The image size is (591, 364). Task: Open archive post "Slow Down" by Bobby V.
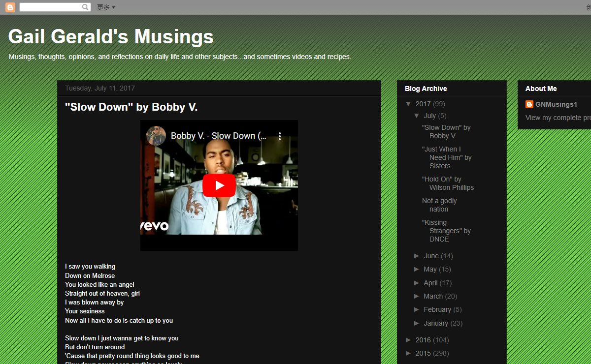point(446,131)
